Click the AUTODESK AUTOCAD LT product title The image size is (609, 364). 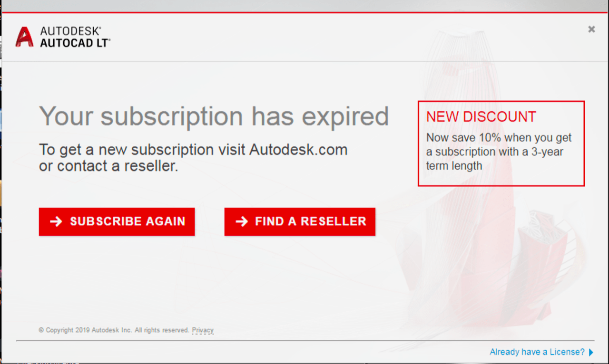75,37
